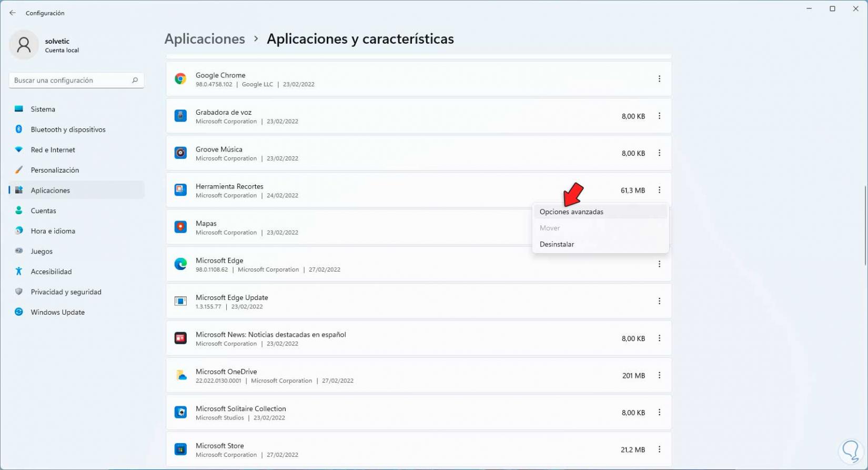Close the Configuración window

coord(856,9)
